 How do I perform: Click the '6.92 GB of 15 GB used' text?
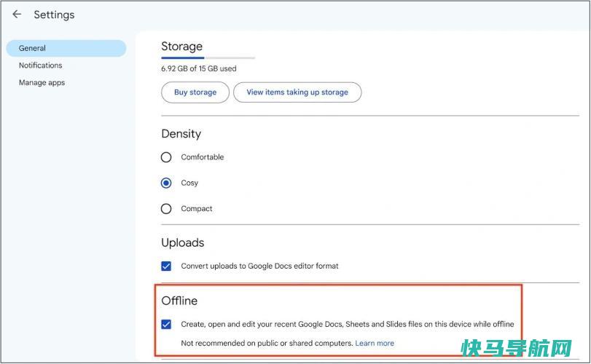[199, 68]
